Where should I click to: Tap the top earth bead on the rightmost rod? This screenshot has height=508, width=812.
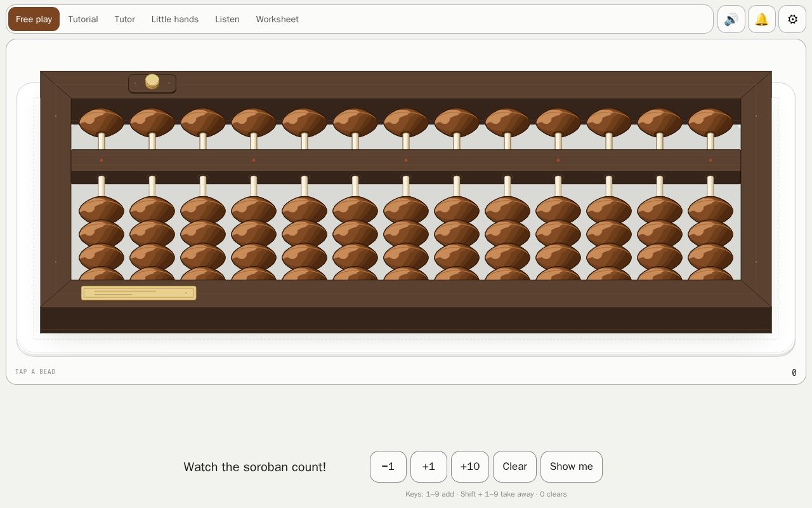click(710, 209)
